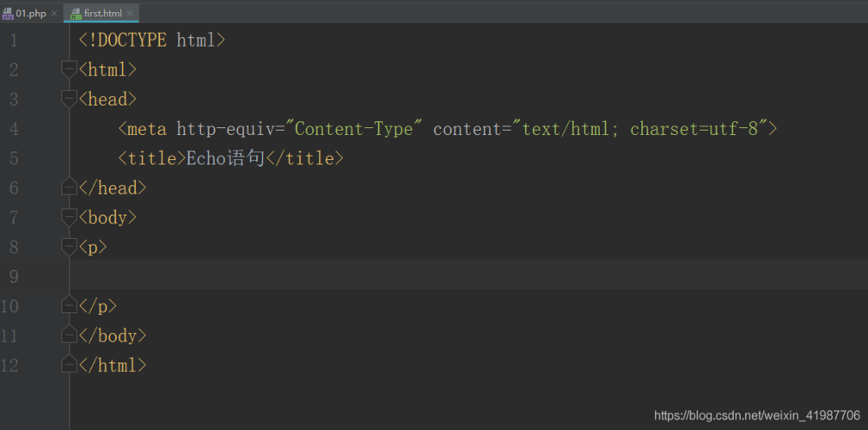Click line number 5 in the gutter
The image size is (868, 430).
pos(14,159)
